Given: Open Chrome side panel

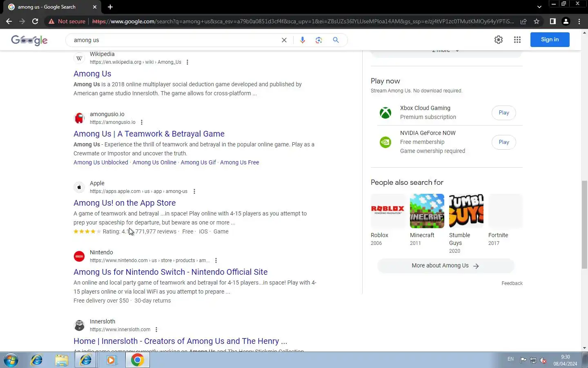Looking at the screenshot, I should [x=552, y=21].
